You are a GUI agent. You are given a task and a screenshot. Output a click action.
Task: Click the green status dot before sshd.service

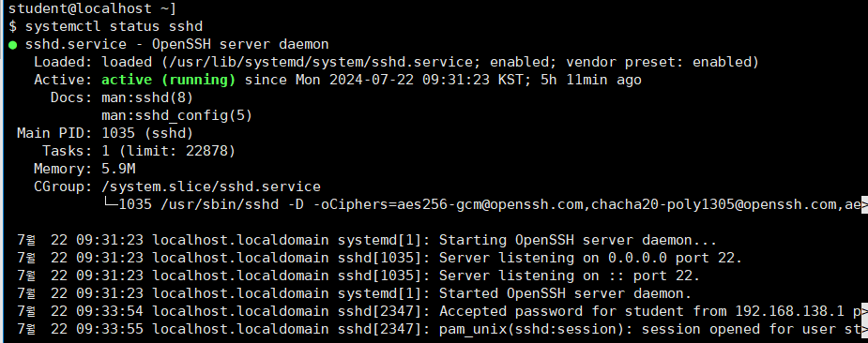[x=13, y=45]
